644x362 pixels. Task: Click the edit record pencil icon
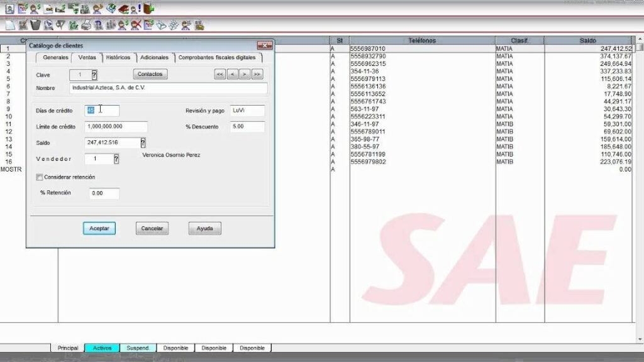tap(23, 25)
